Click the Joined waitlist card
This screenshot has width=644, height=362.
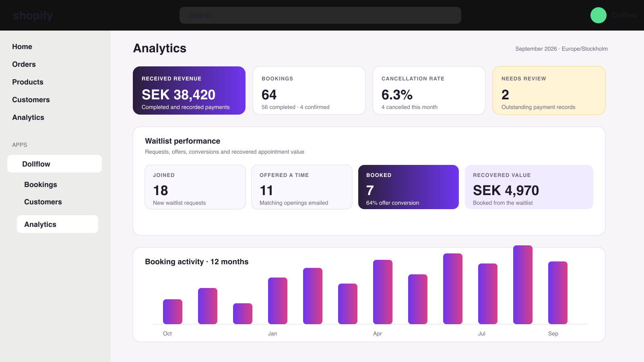[x=195, y=187]
